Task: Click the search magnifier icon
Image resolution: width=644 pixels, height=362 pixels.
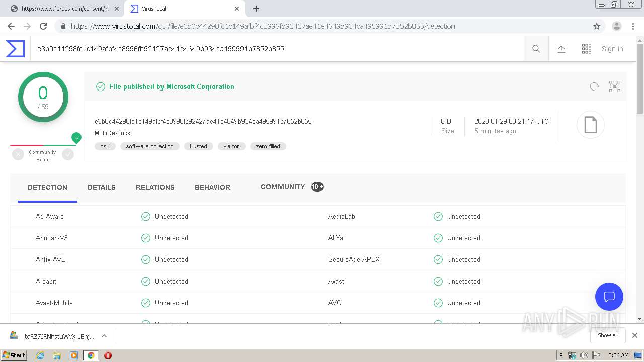Action: pos(536,49)
